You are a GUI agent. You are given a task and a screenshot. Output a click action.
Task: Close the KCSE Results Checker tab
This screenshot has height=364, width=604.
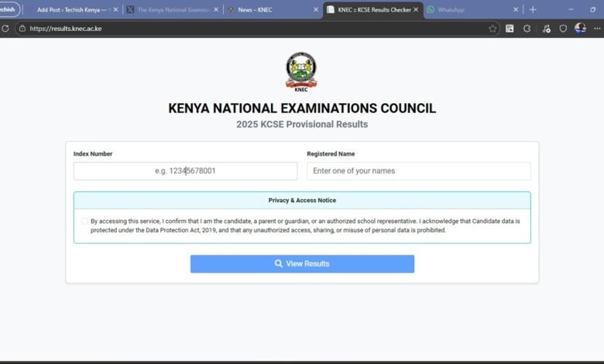[416, 9]
